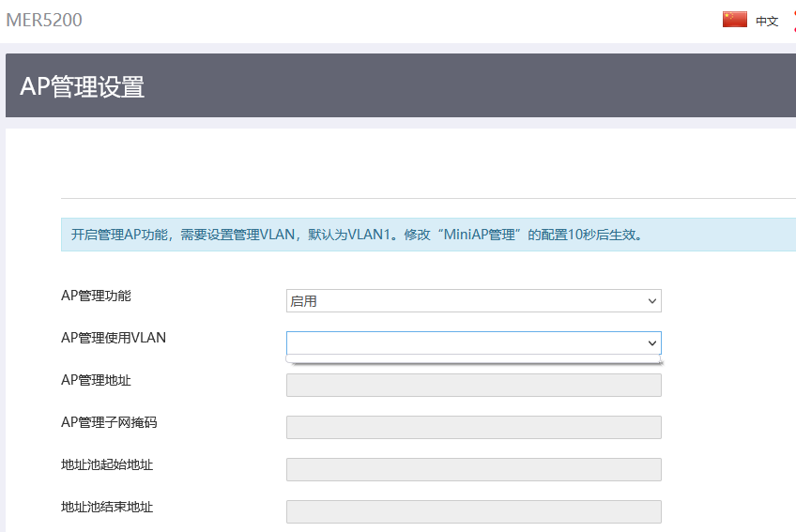Click the AP管理功能 label text
Screen dimensions: 796x532
(x=96, y=296)
